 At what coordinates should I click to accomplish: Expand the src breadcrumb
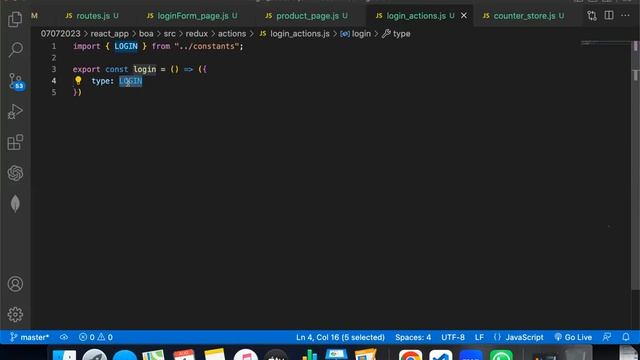[169, 33]
